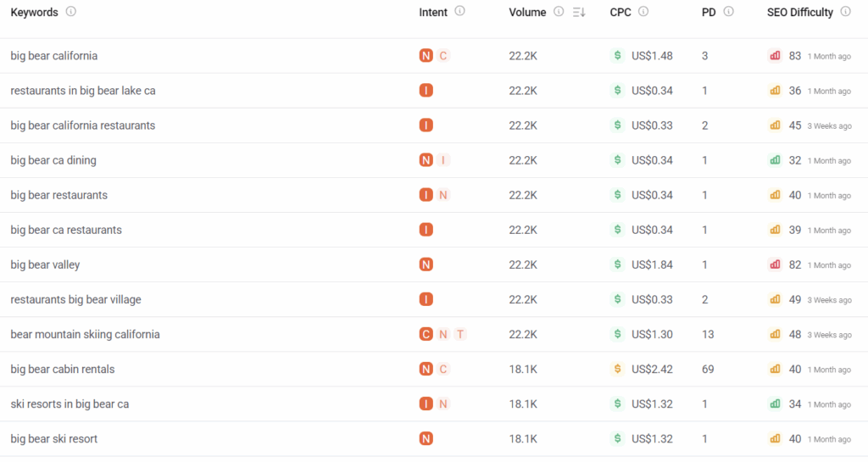
Task: Click the info icon next to Keywords header
Action: [x=71, y=12]
